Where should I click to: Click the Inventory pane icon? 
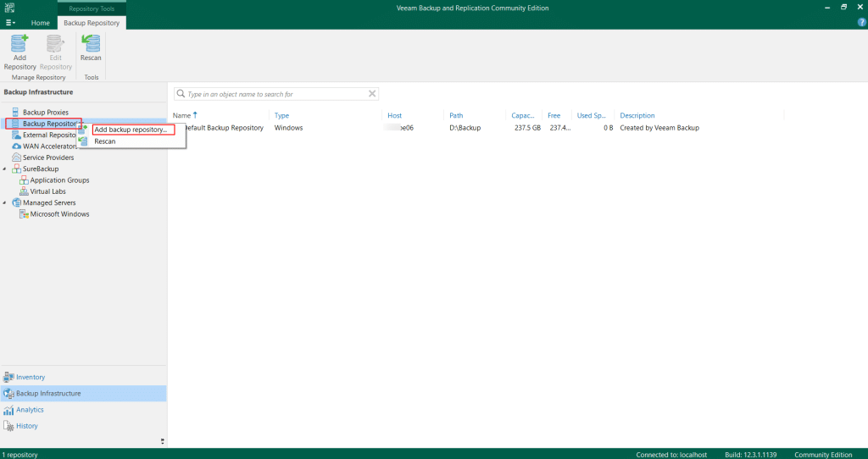click(8, 377)
